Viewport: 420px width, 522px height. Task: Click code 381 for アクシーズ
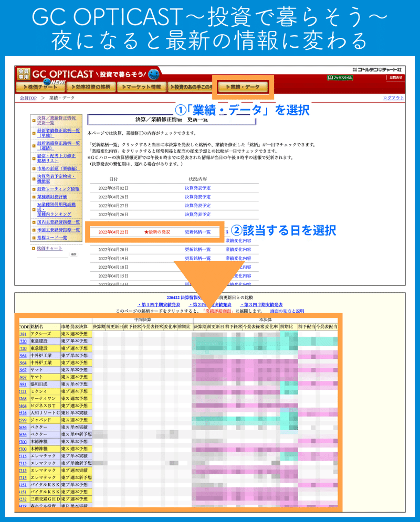(x=23, y=334)
